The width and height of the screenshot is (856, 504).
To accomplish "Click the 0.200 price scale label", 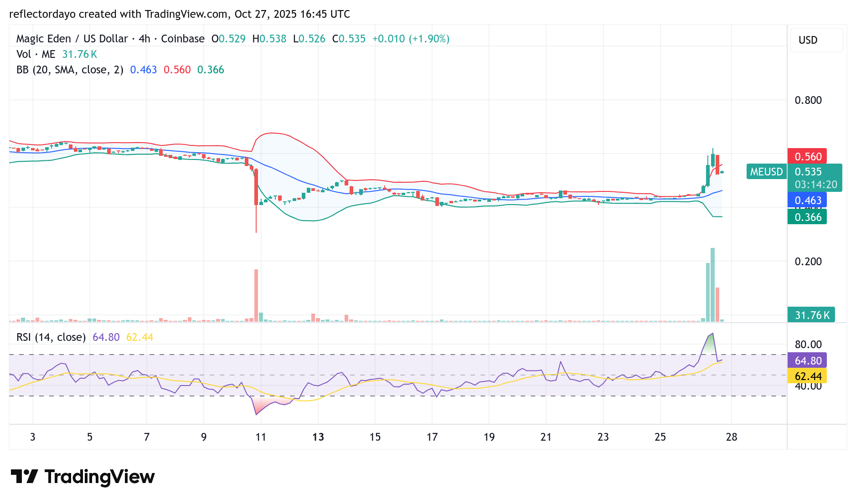I will pyautogui.click(x=808, y=262).
